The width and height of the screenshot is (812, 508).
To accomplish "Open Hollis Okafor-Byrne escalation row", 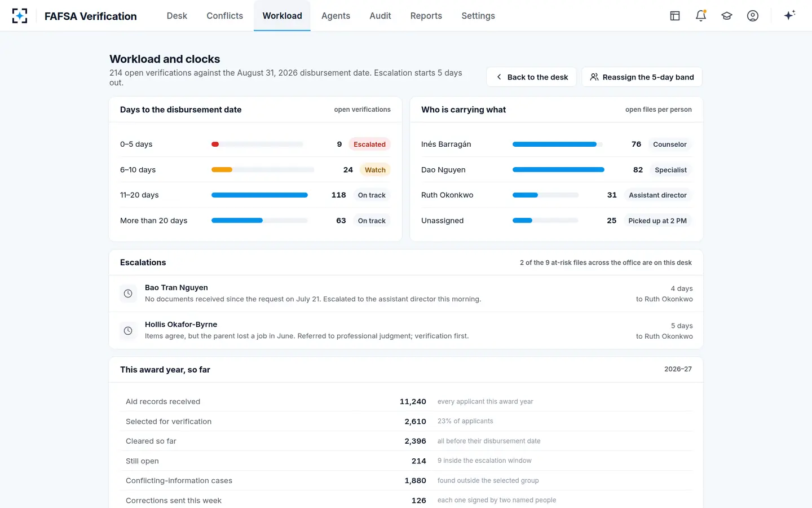I will pyautogui.click(x=406, y=331).
